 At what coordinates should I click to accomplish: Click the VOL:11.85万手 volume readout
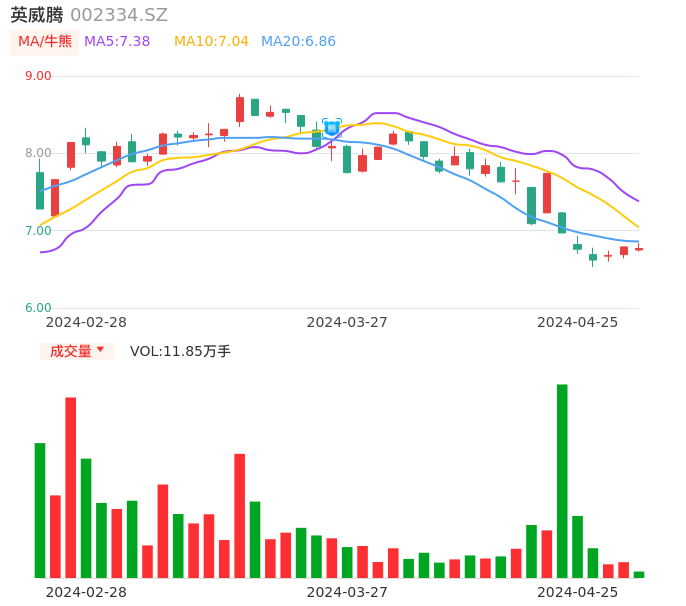click(x=180, y=351)
